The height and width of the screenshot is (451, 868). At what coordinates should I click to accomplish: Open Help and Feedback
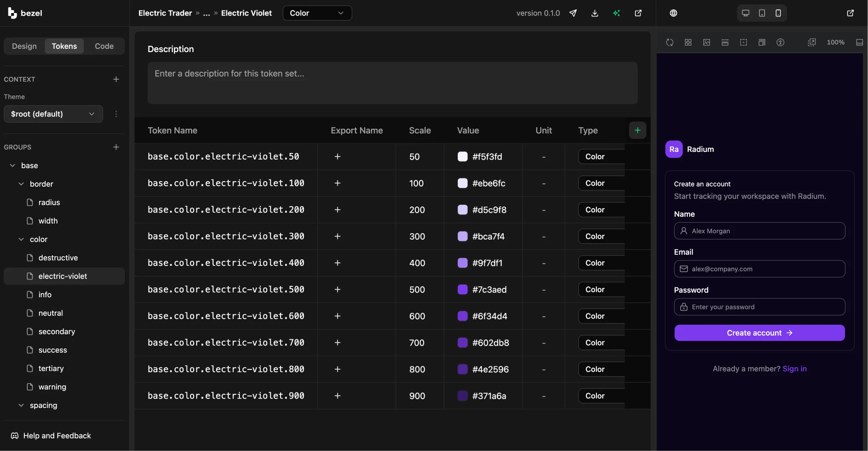51,435
